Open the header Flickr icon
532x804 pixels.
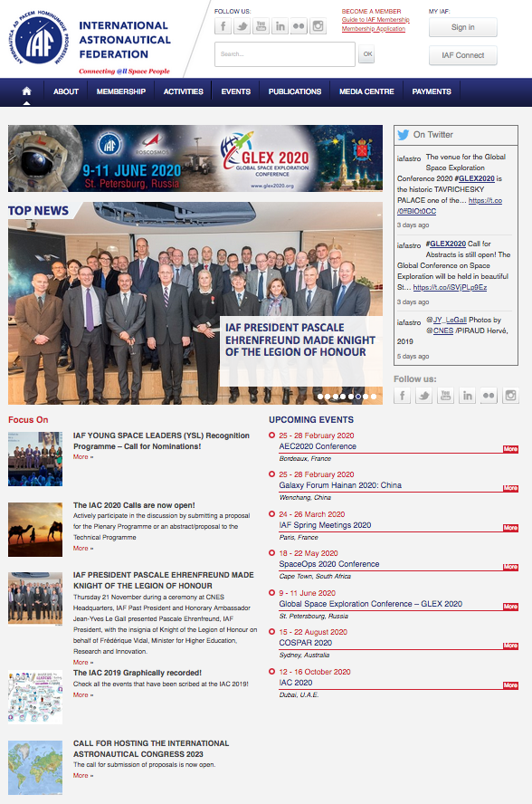click(x=299, y=26)
